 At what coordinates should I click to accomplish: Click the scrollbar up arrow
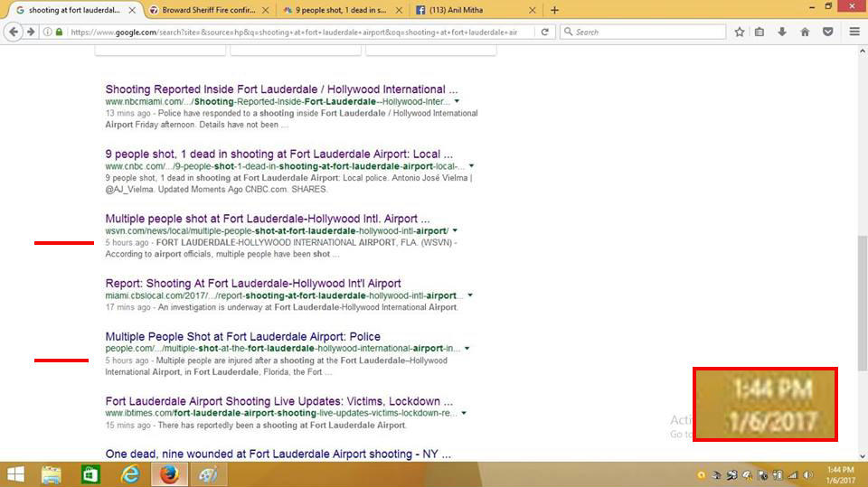point(862,51)
